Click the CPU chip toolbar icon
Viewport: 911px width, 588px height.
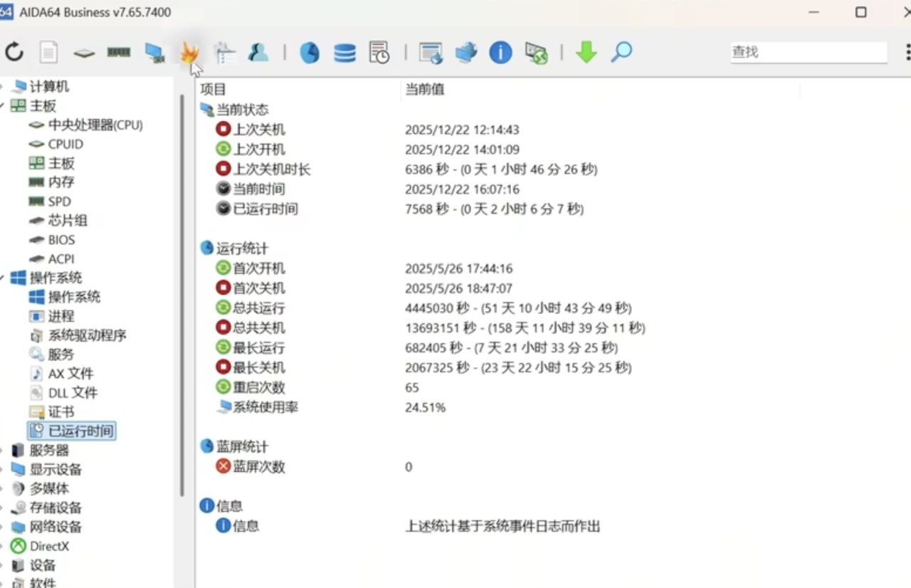[84, 53]
